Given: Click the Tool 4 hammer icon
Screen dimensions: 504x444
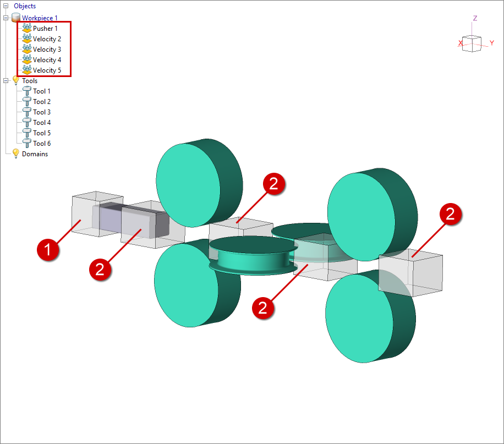Looking at the screenshot, I should [27, 123].
